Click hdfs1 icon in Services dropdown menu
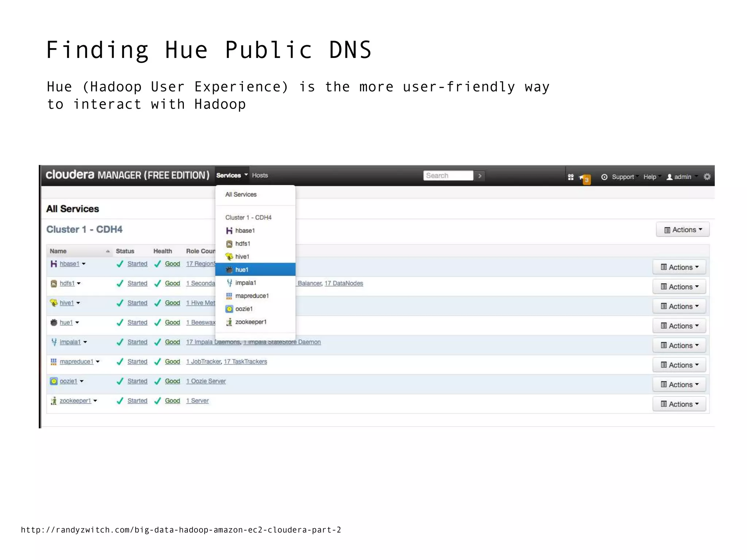 click(229, 244)
